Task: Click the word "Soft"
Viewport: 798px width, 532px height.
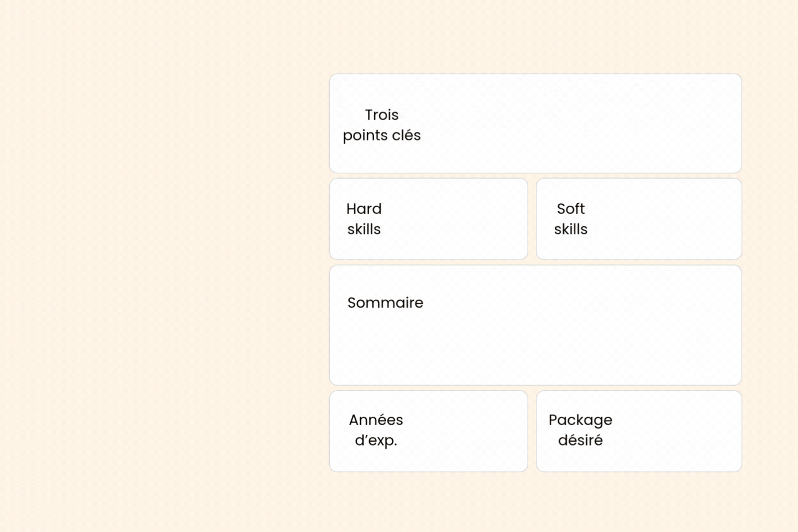Action: click(x=570, y=209)
